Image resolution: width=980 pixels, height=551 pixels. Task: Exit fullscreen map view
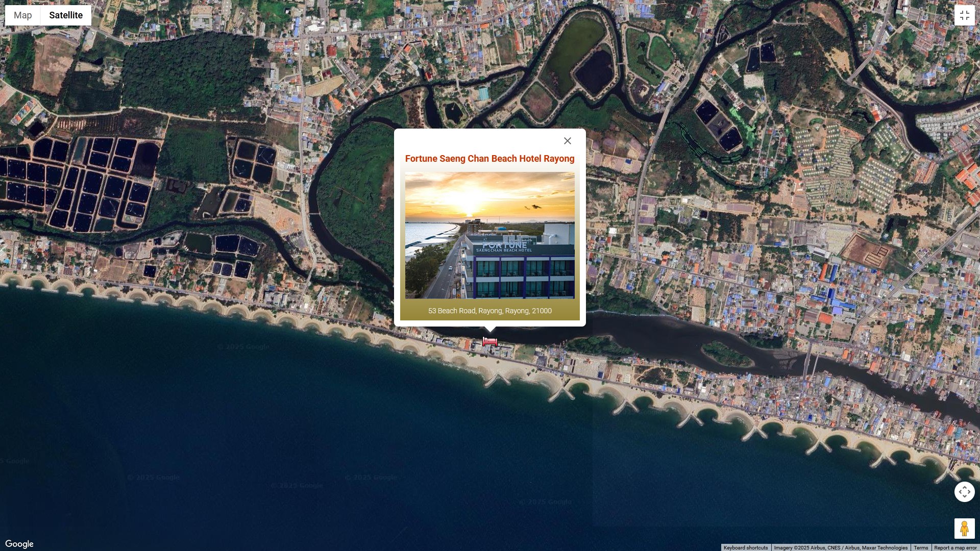click(964, 15)
